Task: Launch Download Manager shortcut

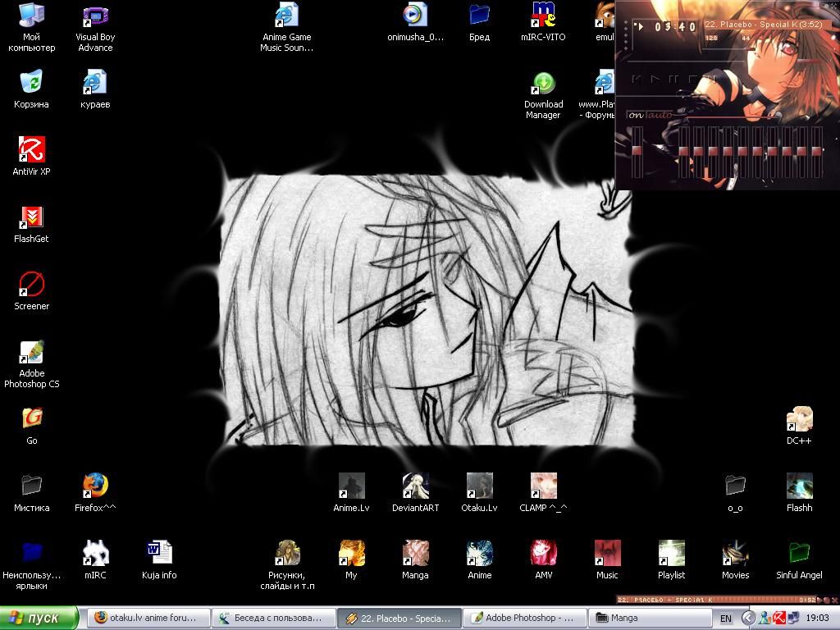Action: [x=543, y=95]
